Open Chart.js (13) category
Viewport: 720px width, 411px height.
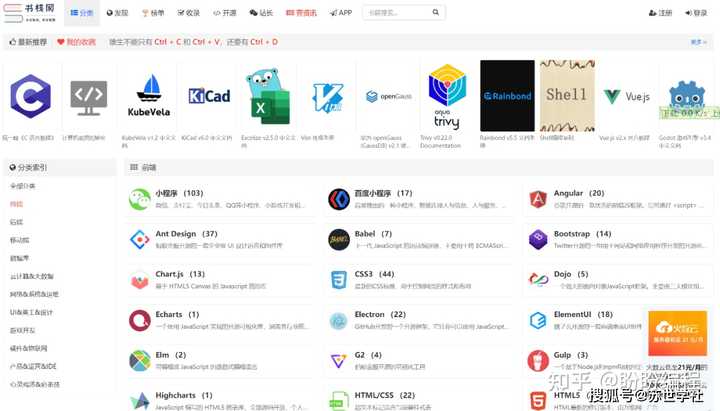tap(180, 274)
